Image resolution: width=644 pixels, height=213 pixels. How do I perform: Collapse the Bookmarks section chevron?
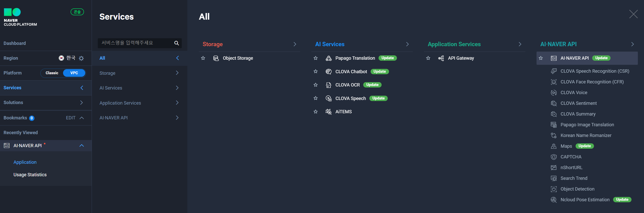[82, 118]
